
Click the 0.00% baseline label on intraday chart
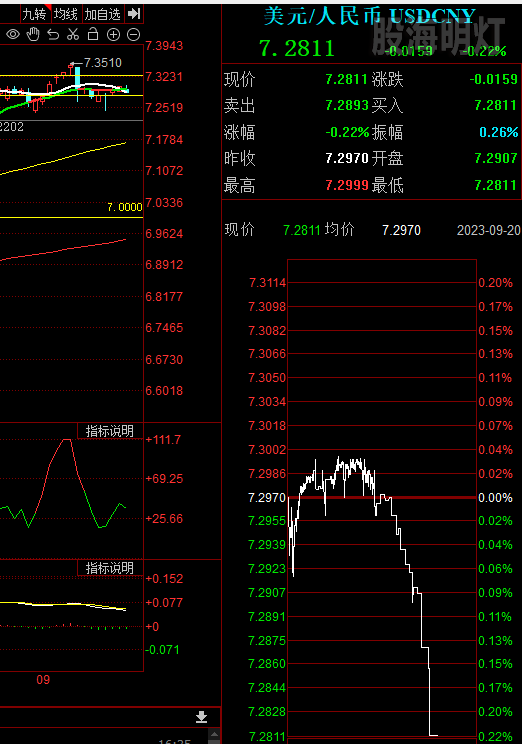coord(495,498)
